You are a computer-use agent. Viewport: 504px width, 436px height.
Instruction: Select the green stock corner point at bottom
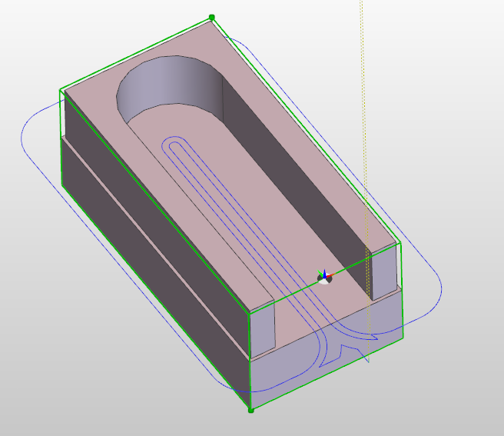250,410
